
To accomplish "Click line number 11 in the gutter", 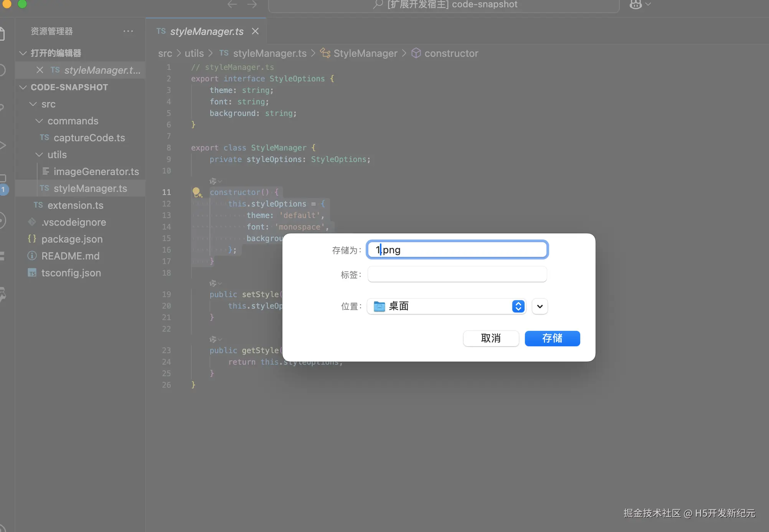I will (167, 192).
